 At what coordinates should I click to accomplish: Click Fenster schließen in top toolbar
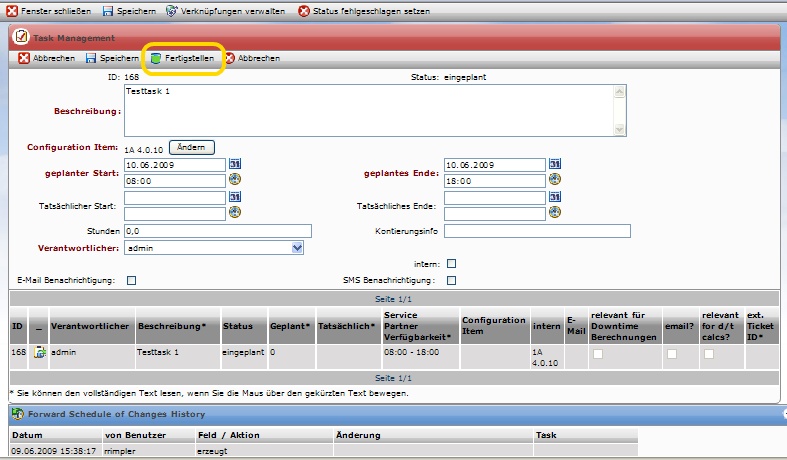(49, 11)
